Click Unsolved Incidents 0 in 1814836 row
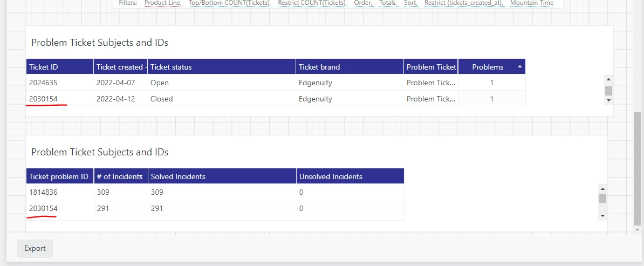Image resolution: width=644 pixels, height=266 pixels. pyautogui.click(x=350, y=192)
